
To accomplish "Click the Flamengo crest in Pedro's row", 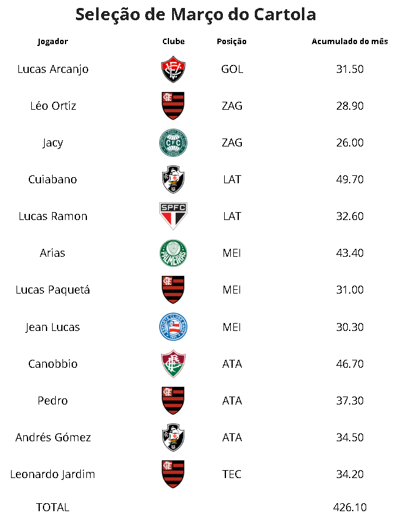I will coord(173,401).
